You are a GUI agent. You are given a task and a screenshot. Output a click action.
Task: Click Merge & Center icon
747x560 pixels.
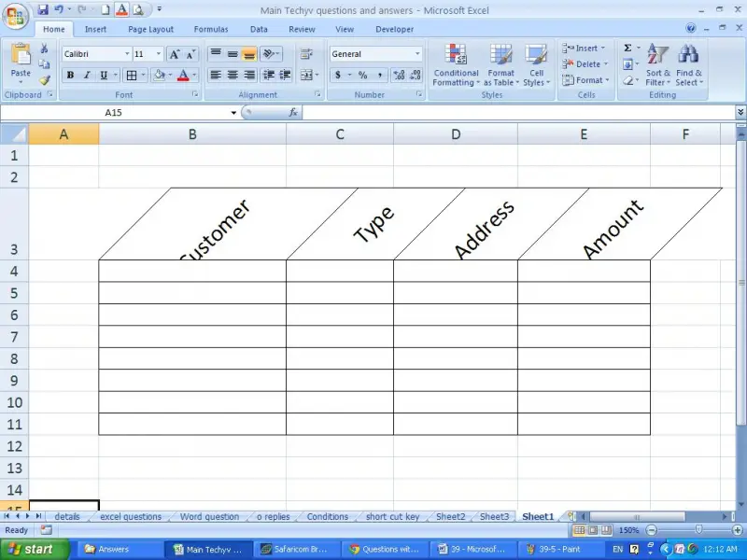pos(306,76)
